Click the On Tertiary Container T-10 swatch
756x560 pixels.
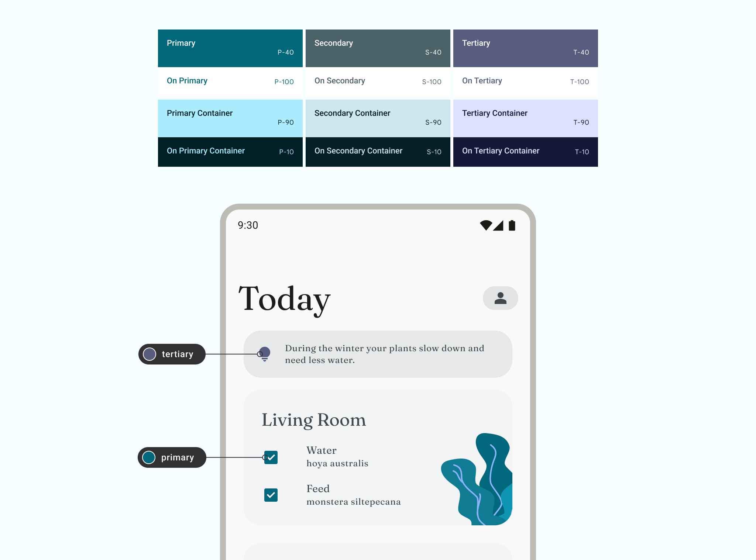coord(525,151)
